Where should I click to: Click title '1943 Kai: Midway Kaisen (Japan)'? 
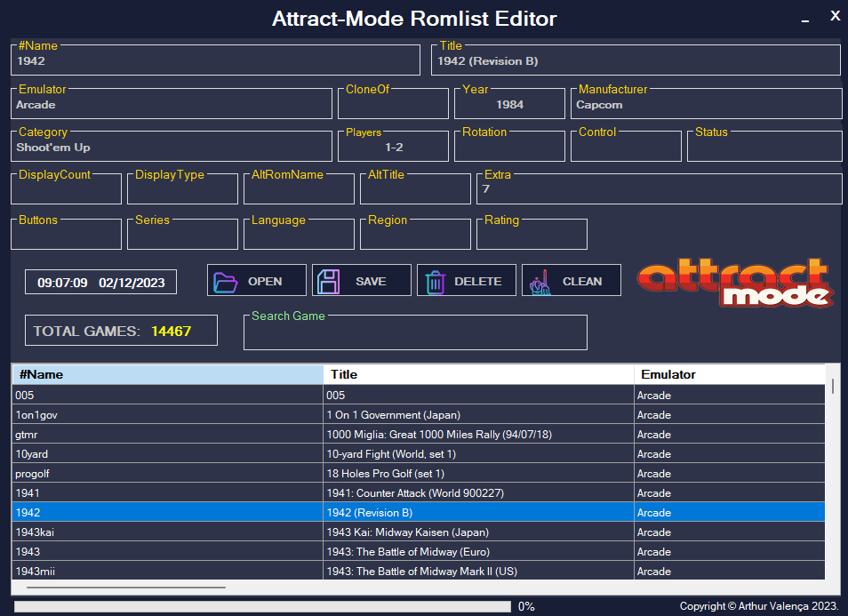(408, 532)
